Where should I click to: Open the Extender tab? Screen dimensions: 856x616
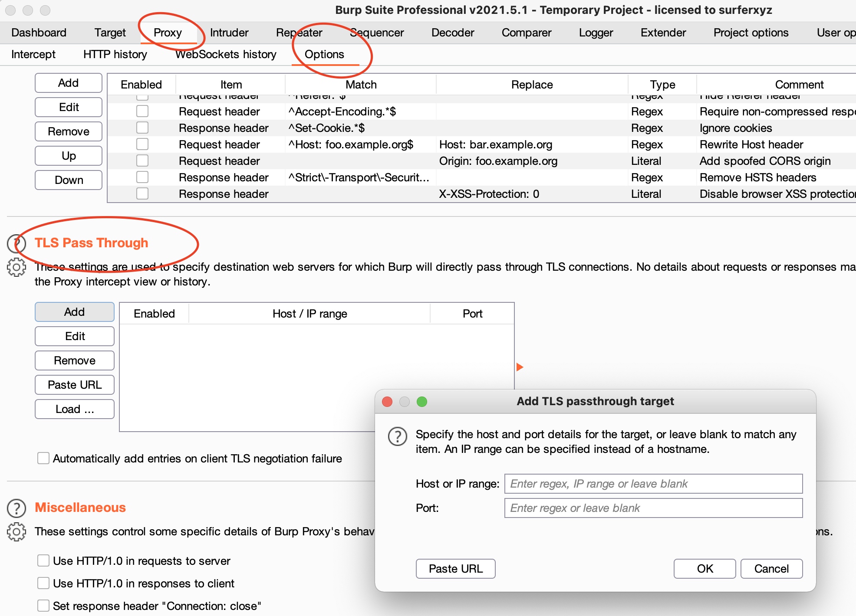[x=663, y=33]
